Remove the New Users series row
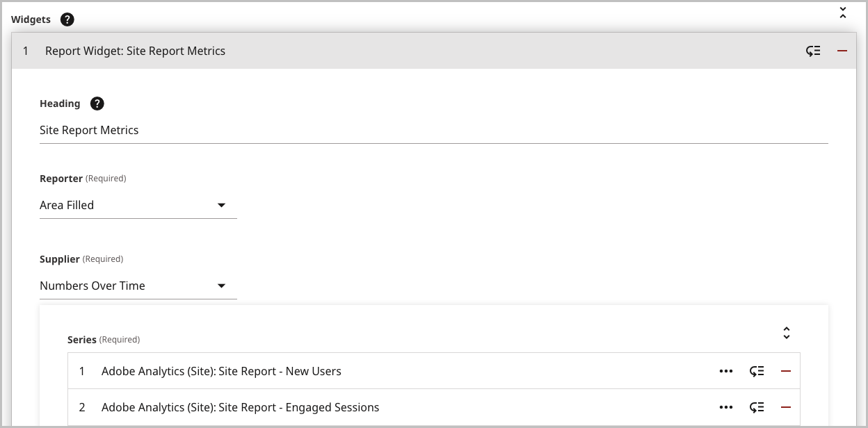The height and width of the screenshot is (428, 868). [x=785, y=370]
